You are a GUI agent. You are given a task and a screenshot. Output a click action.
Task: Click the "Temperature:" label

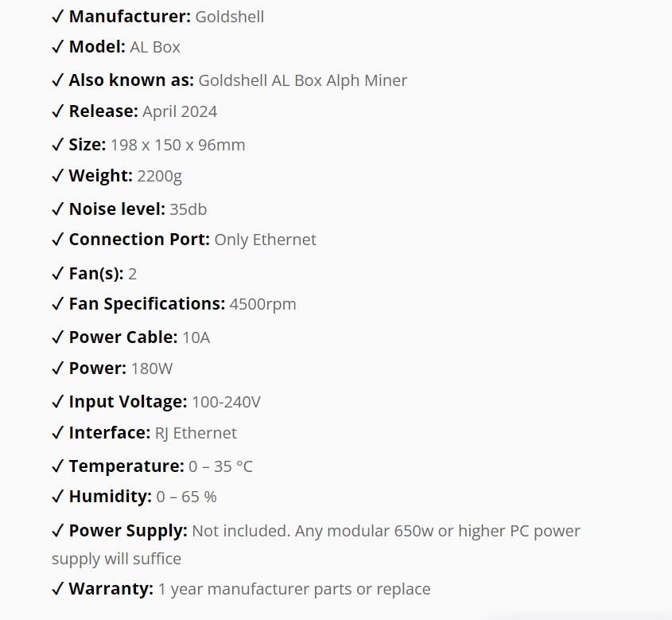click(x=126, y=466)
